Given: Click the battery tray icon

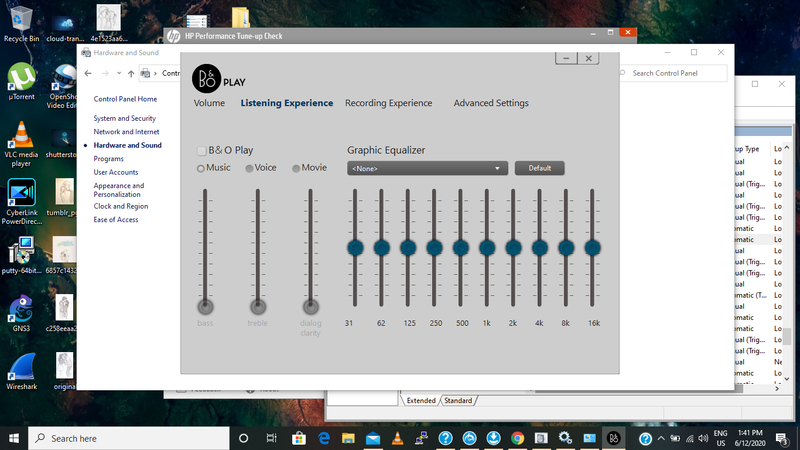Looking at the screenshot, I should (x=675, y=438).
